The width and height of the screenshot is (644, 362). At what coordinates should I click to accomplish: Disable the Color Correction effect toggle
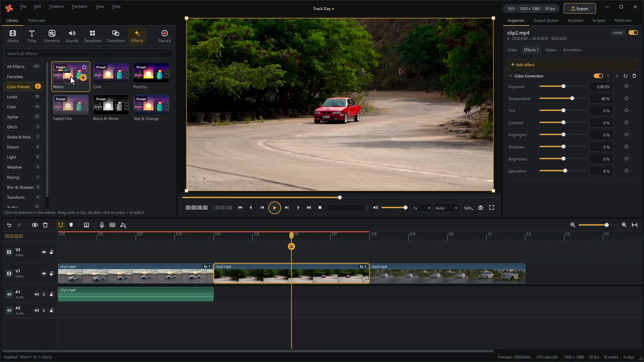598,76
